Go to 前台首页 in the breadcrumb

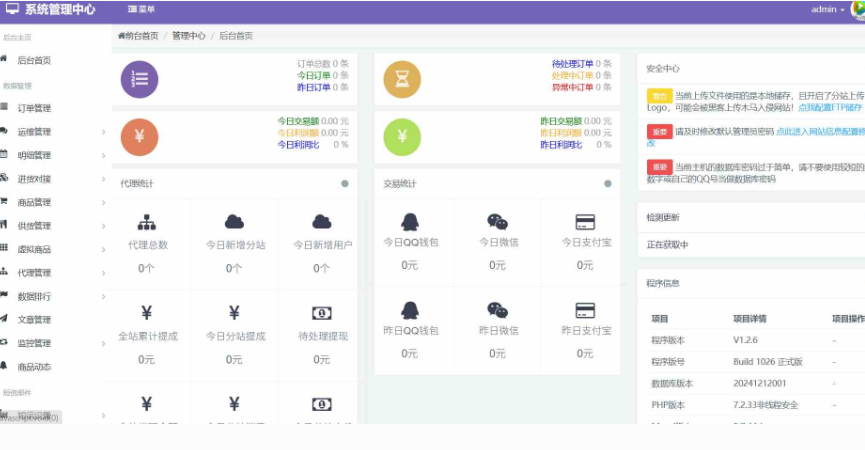click(138, 36)
